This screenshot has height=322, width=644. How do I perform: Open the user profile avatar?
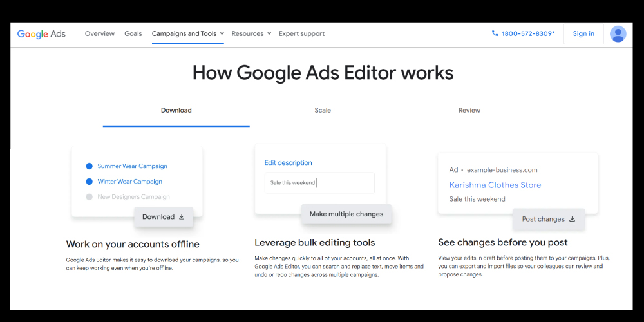pos(618,33)
